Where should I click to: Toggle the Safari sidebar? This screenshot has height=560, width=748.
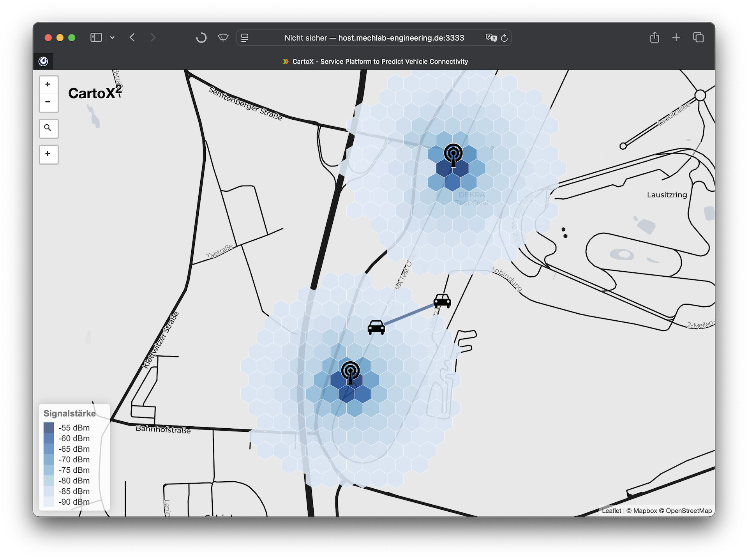pyautogui.click(x=96, y=37)
